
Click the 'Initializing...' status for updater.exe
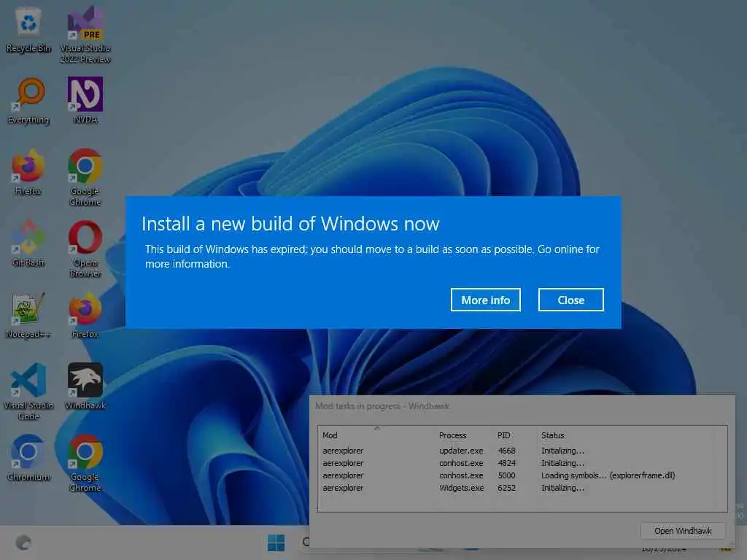562,451
